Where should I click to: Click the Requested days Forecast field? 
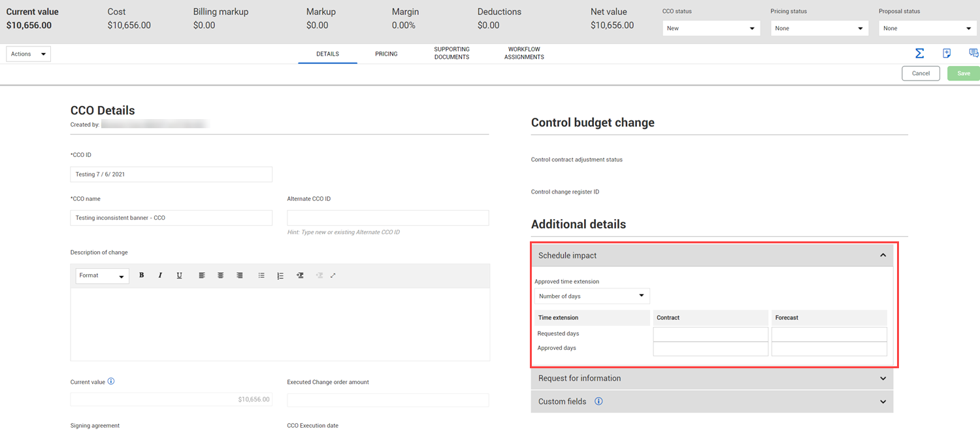coord(829,334)
